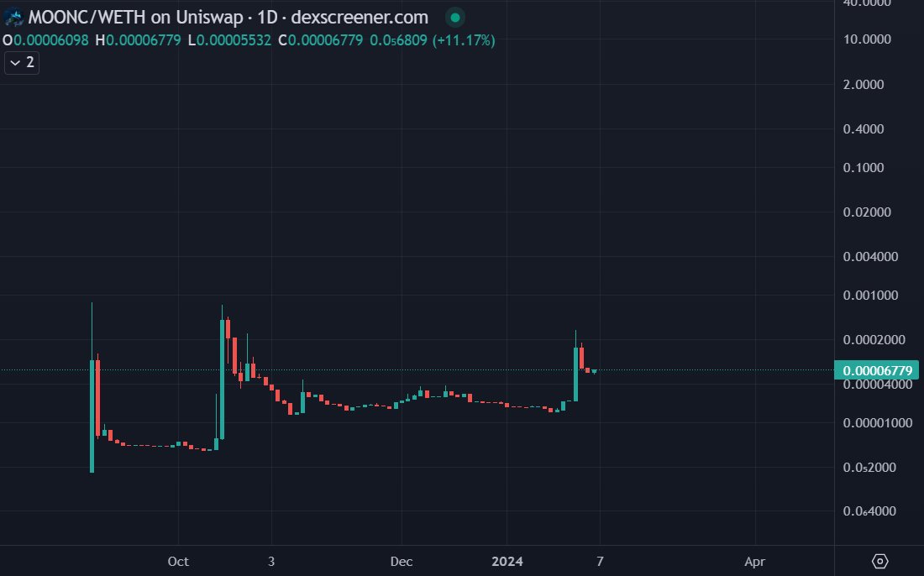This screenshot has height=576, width=924.
Task: Expand the indicators legend showing 2
Action: click(22, 62)
